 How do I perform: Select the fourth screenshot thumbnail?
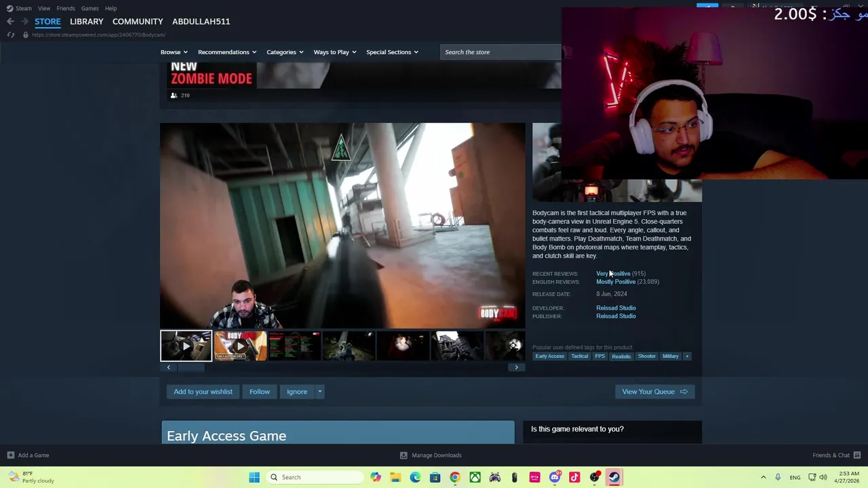pyautogui.click(x=349, y=346)
